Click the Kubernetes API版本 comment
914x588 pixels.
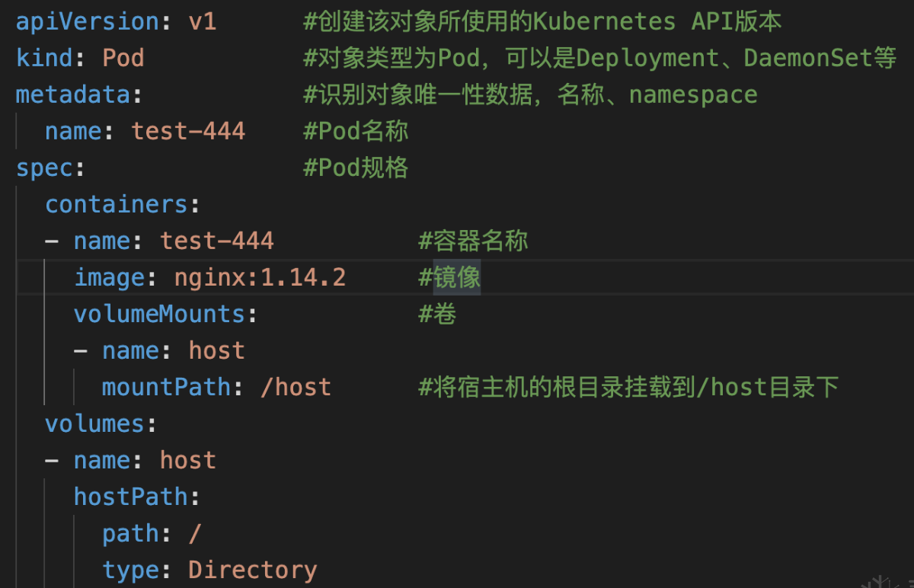click(657, 22)
